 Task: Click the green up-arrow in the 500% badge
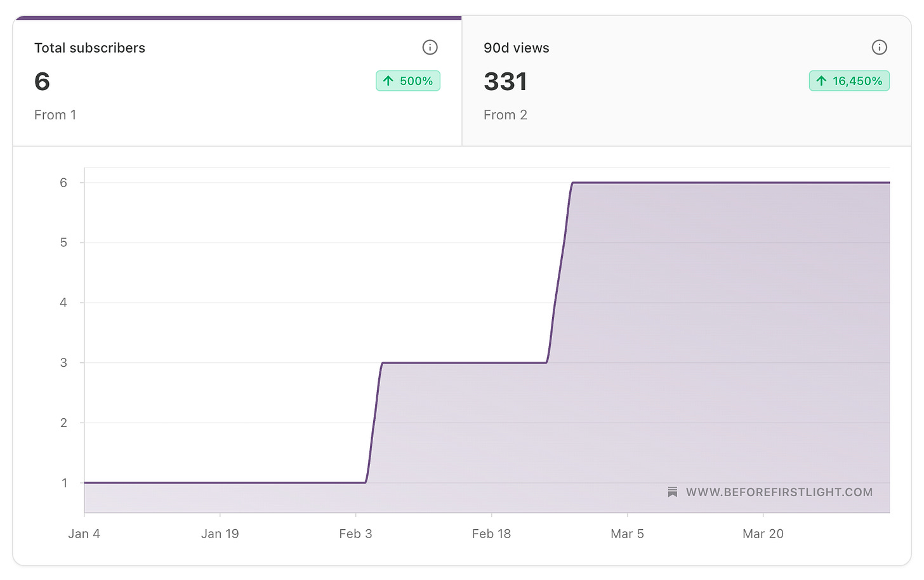[x=388, y=81]
